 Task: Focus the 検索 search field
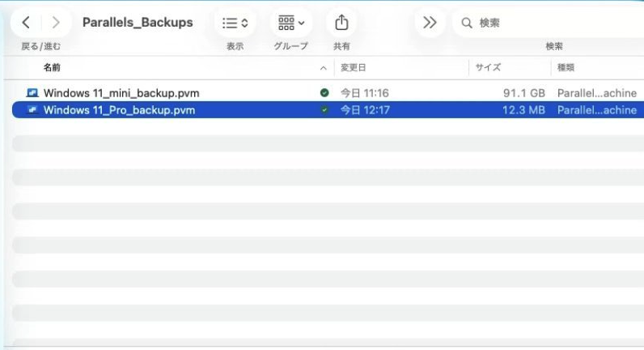550,23
